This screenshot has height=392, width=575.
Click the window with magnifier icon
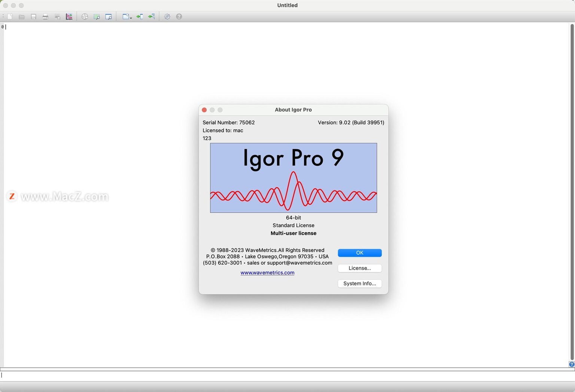[x=109, y=17]
